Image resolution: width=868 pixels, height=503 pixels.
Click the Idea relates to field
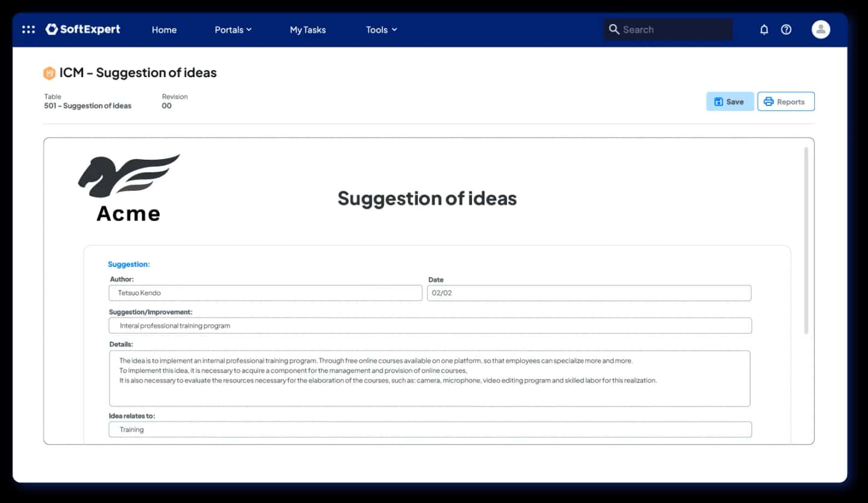(430, 430)
